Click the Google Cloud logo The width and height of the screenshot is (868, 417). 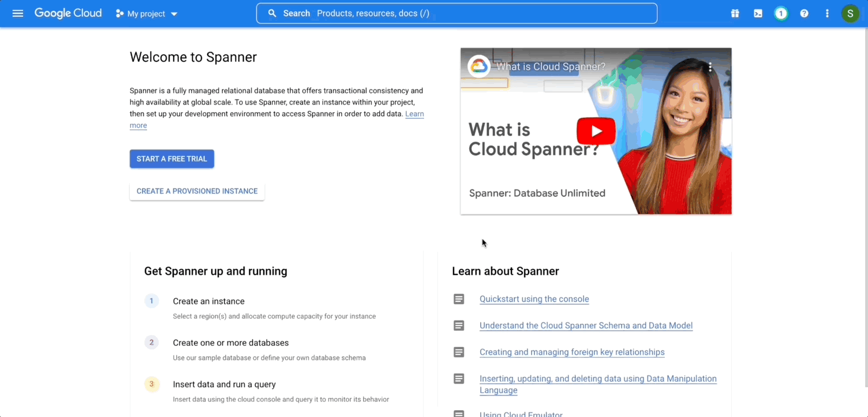pyautogui.click(x=68, y=13)
